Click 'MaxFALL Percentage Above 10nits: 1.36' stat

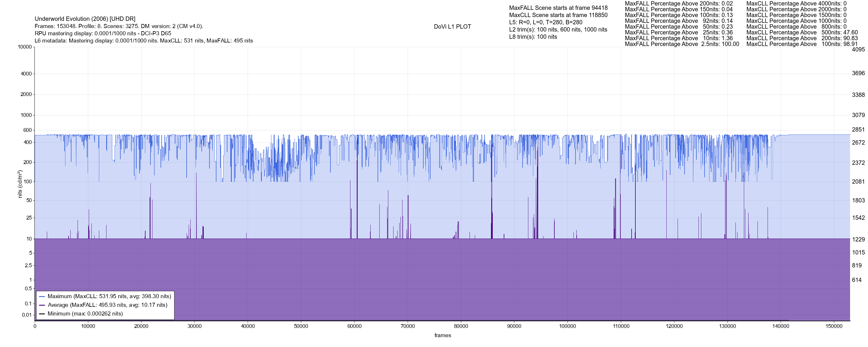click(x=678, y=38)
